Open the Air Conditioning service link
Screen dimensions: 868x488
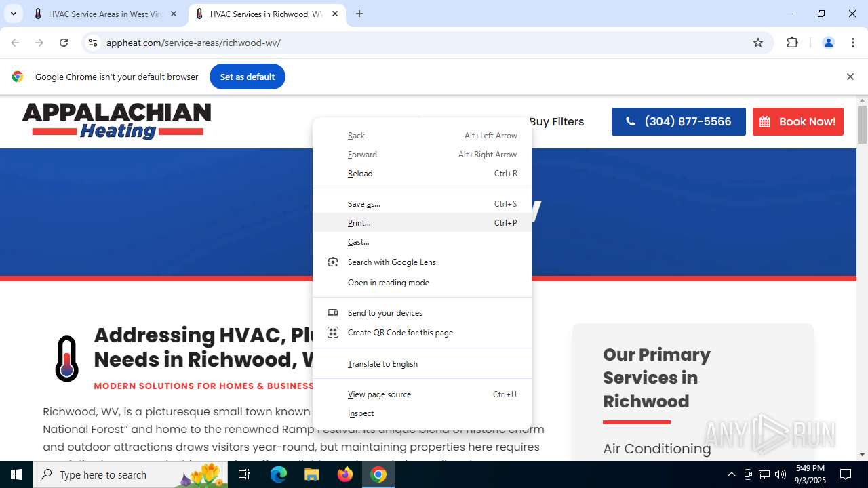click(x=656, y=448)
